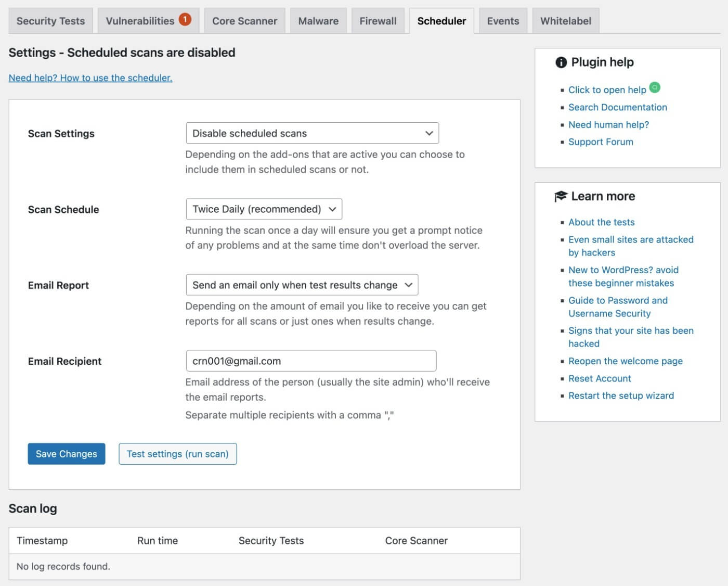Screen dimensions: 728x586
Task: Open the Core Scanner tab
Action: pos(244,21)
